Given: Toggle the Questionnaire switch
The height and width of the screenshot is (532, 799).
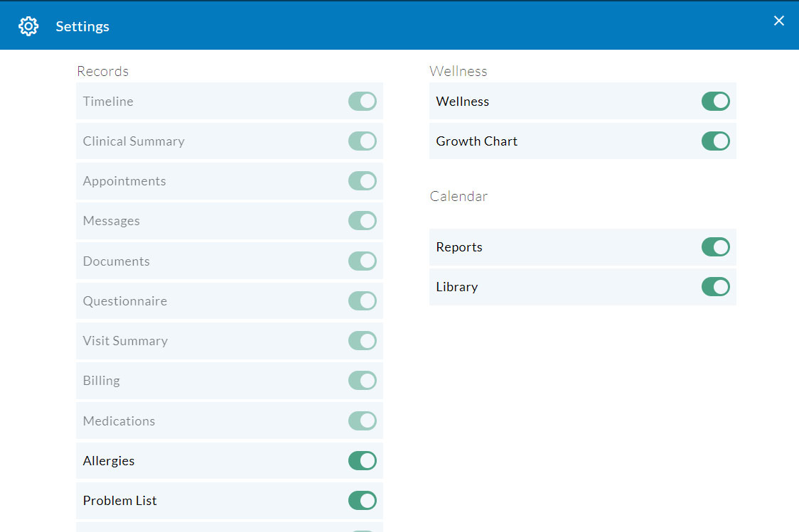Looking at the screenshot, I should (362, 301).
